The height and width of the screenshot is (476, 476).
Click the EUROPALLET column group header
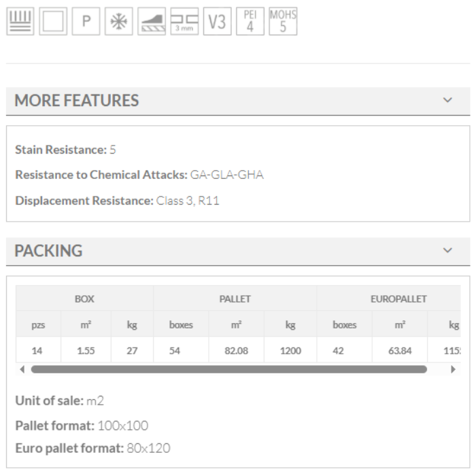coord(398,299)
